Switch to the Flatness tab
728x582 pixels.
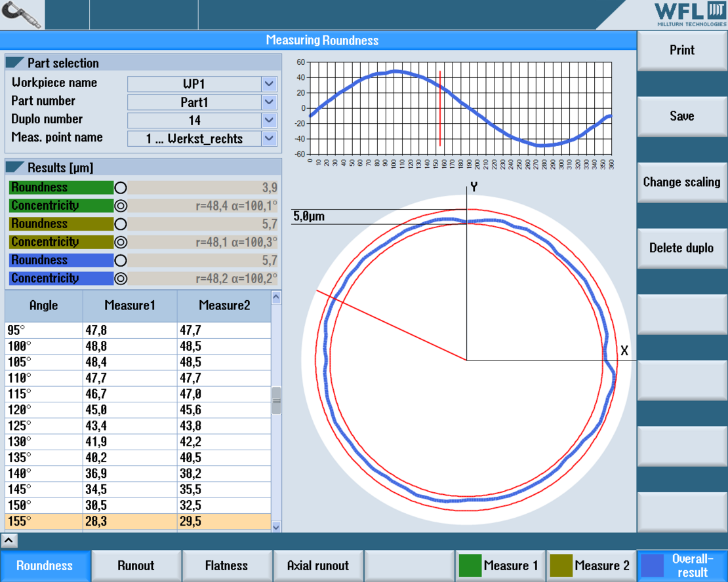227,566
